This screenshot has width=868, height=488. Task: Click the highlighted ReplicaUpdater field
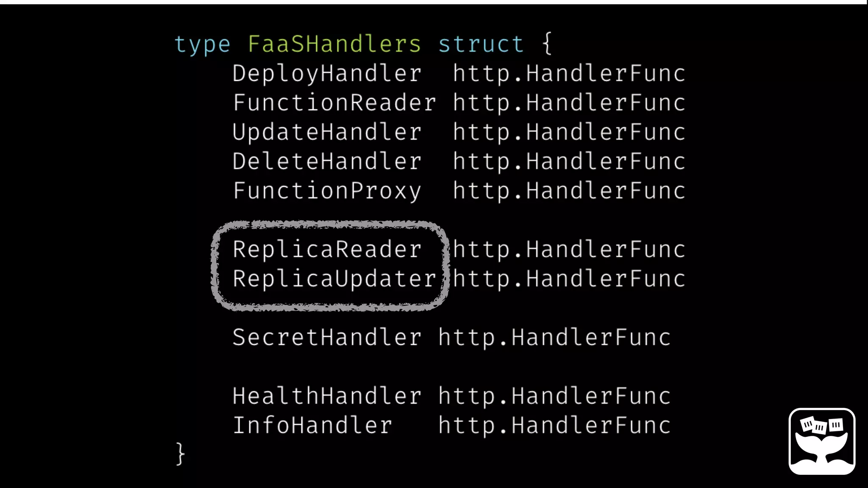334,279
